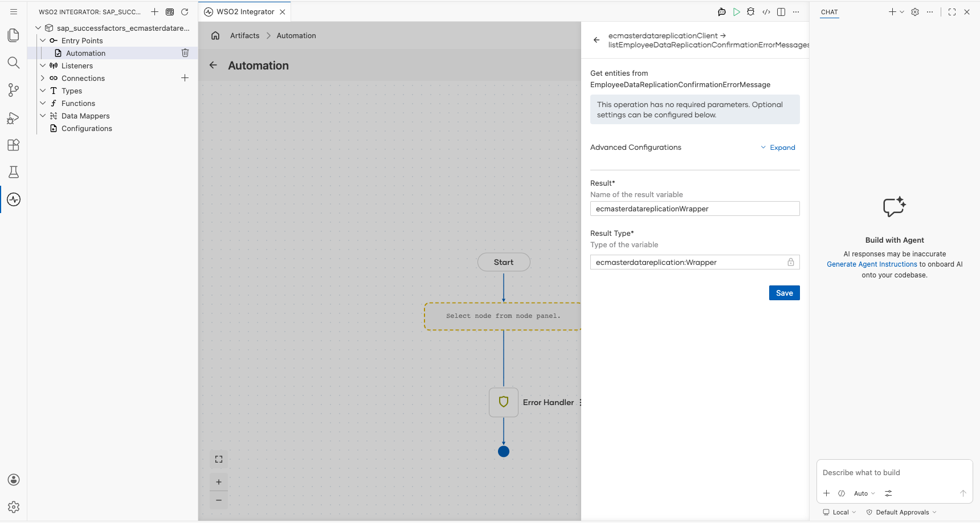The height and width of the screenshot is (523, 980).
Task: Open the Auto mode dropdown in chat
Action: click(x=864, y=493)
